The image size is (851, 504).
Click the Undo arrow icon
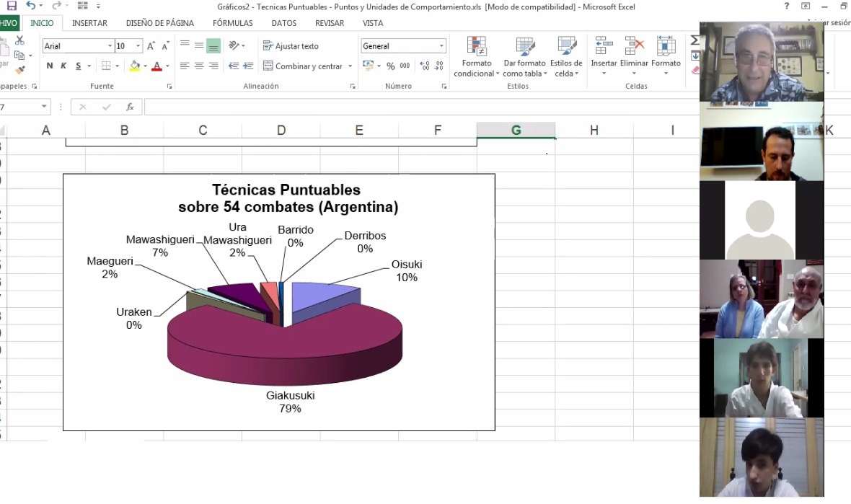[30, 6]
